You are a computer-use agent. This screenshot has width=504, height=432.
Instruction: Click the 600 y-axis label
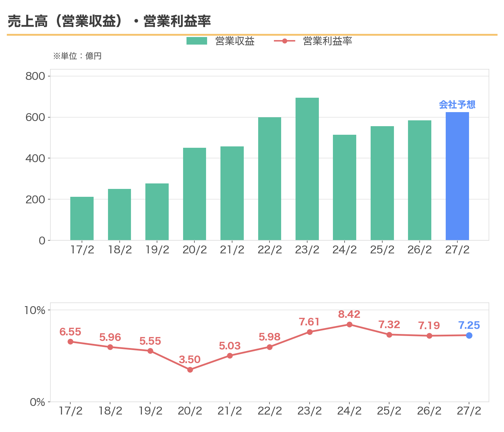(35, 117)
